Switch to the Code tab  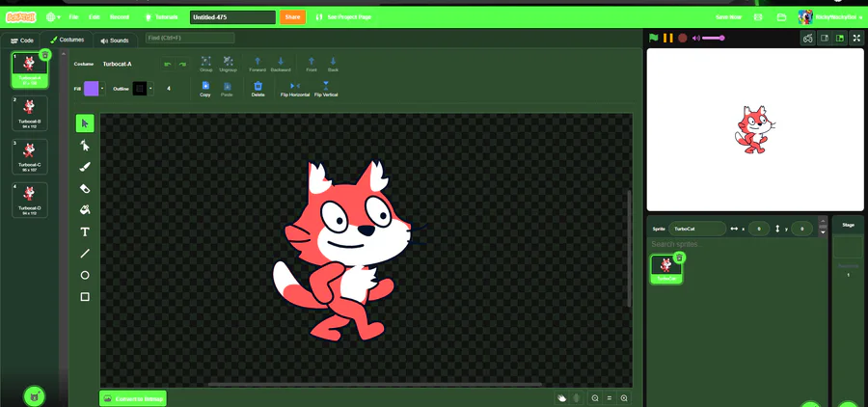pos(22,41)
